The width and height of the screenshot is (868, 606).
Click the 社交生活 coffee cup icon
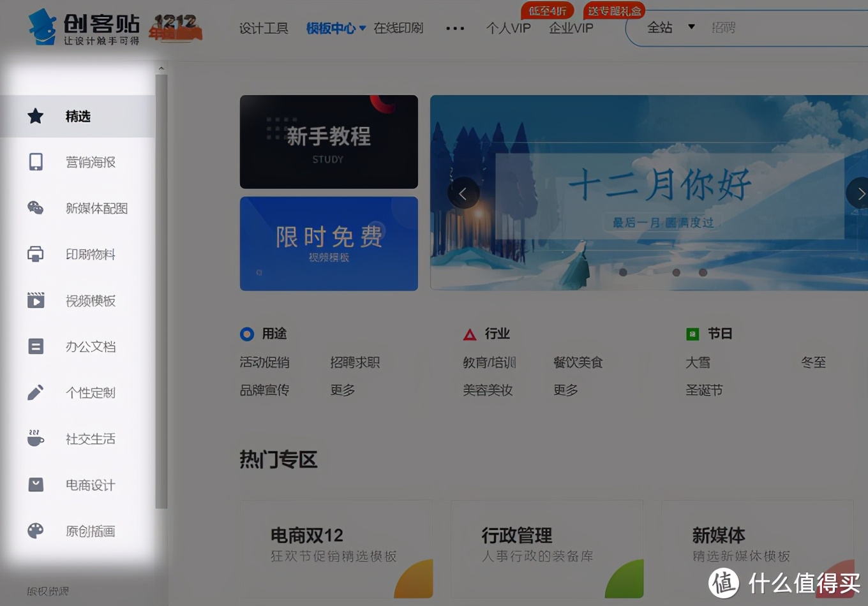click(36, 438)
